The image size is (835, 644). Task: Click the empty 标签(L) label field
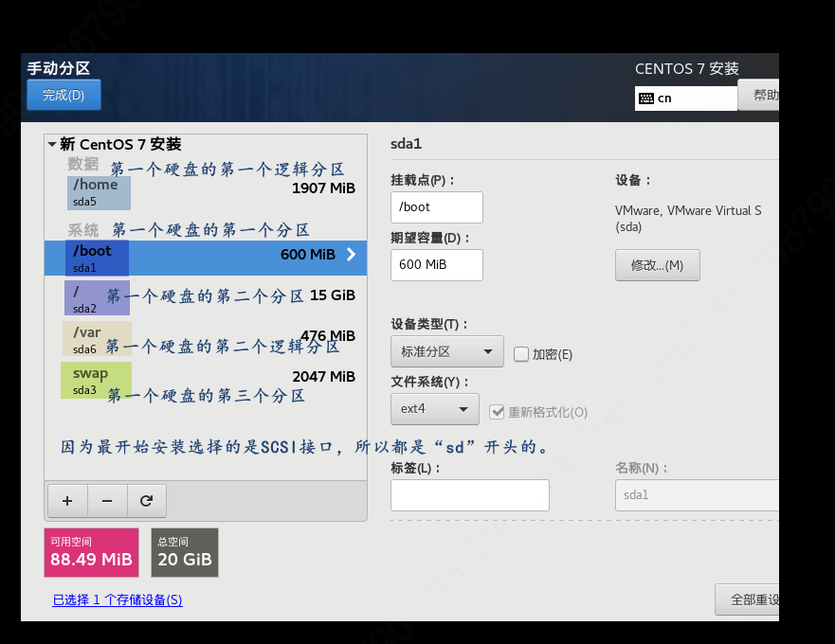[x=470, y=495]
